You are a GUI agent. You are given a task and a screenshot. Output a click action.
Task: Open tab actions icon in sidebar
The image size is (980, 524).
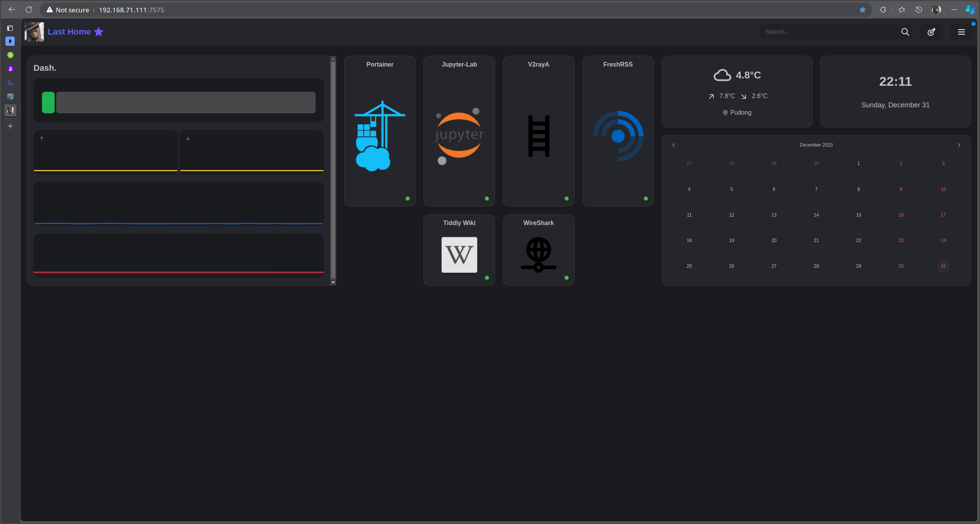click(x=10, y=28)
